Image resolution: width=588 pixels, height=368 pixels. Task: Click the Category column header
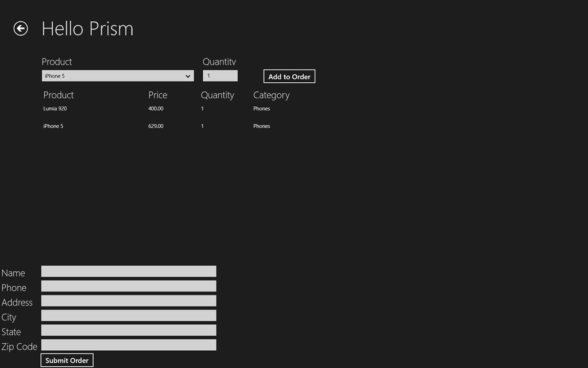pos(271,95)
